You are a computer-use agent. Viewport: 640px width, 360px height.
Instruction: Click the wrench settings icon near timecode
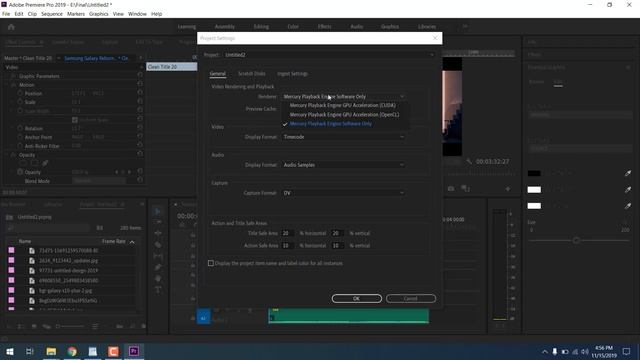[469, 162]
